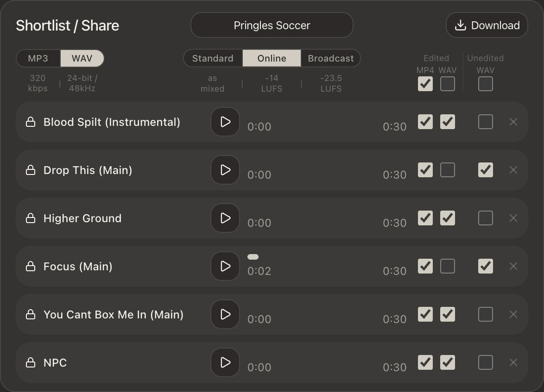Screen dimensions: 544x392
Task: Uncheck Edited MP4 for NPC
Action: click(x=425, y=362)
